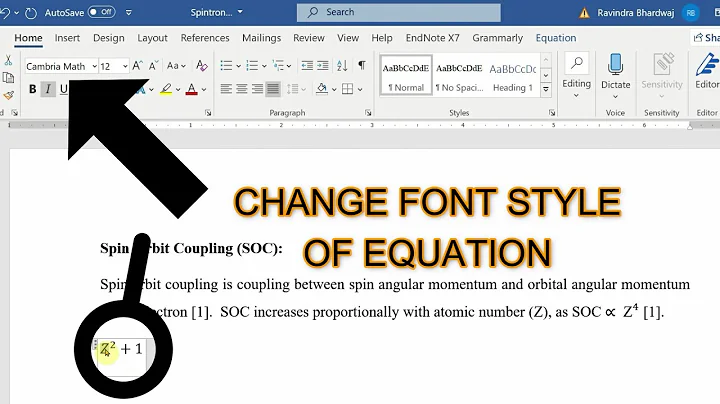Toggle Underline formatting
720x404 pixels.
click(x=63, y=89)
